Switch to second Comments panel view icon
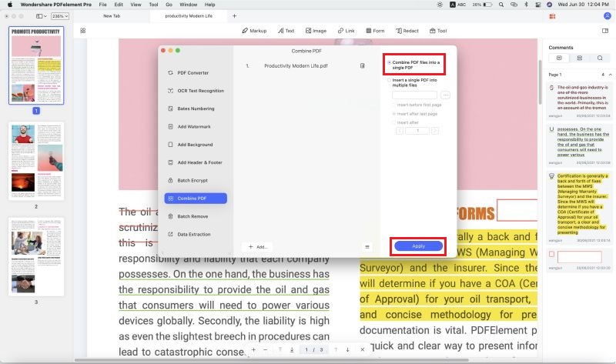 tap(580, 58)
